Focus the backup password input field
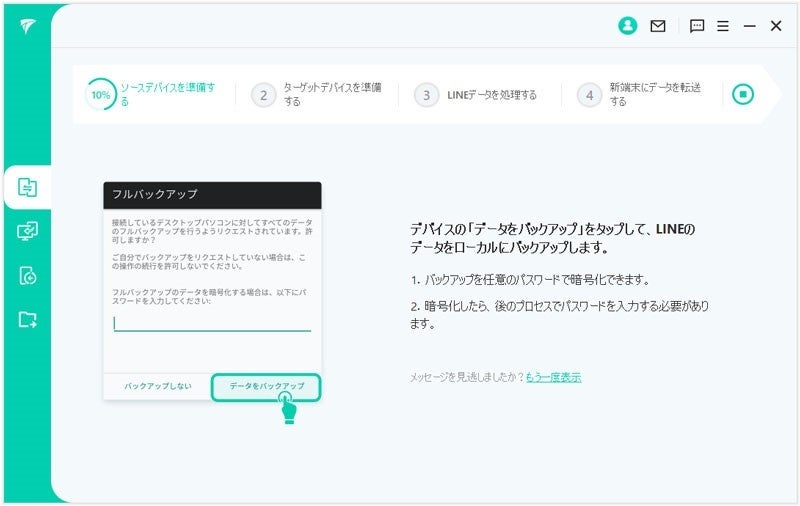The width and height of the screenshot is (800, 506). (212, 323)
